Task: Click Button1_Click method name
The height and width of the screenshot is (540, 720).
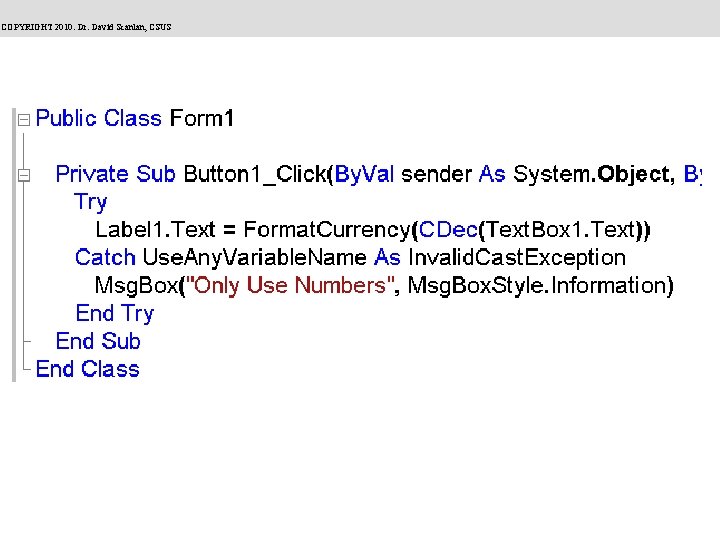Action: pos(255,174)
